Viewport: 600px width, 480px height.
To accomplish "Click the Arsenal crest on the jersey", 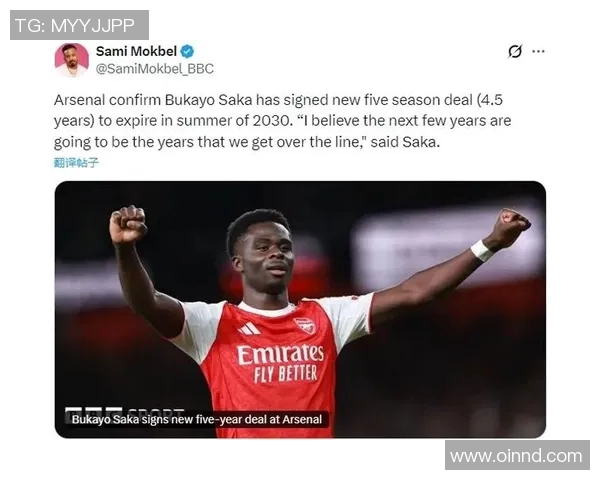I will 305,325.
